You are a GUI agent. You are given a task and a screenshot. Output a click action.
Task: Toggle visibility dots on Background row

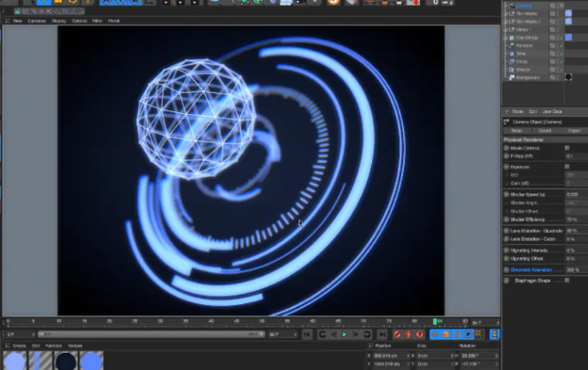558,78
